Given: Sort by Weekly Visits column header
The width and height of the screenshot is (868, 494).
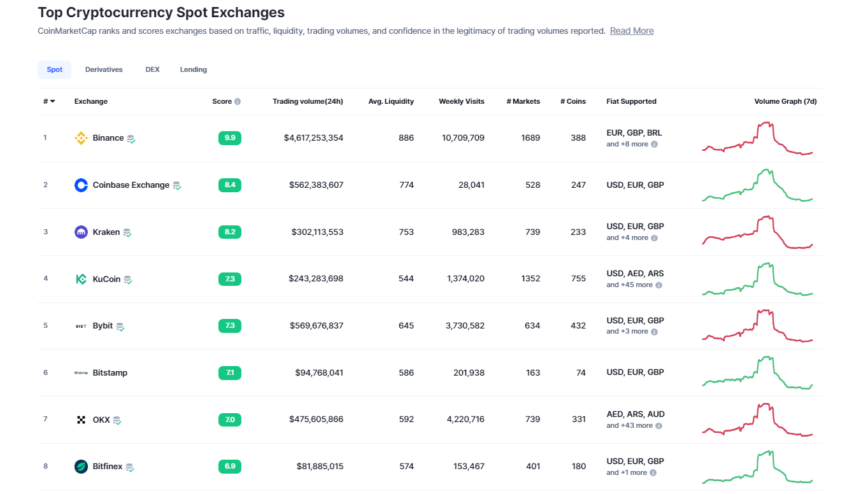Looking at the screenshot, I should 462,101.
